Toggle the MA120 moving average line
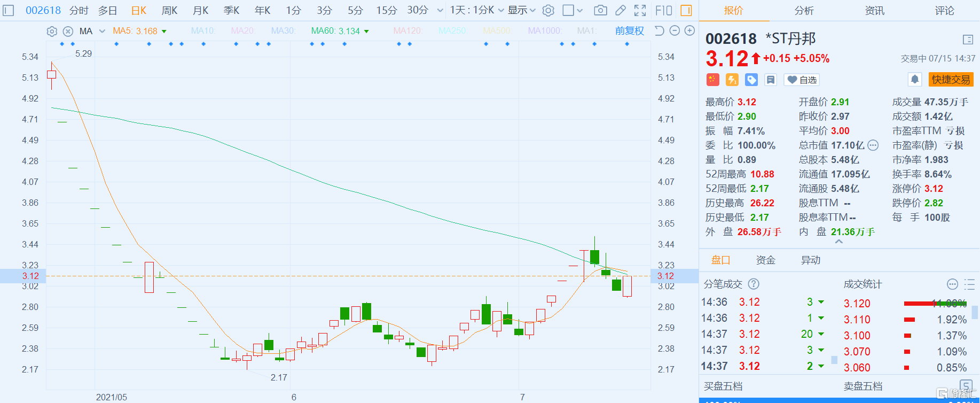The image size is (980, 403). click(407, 31)
